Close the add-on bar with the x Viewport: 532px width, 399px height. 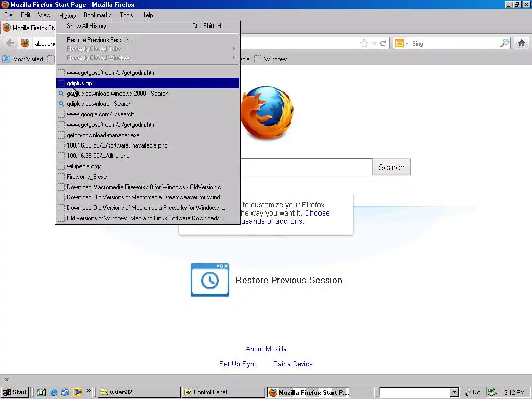[x=7, y=380]
